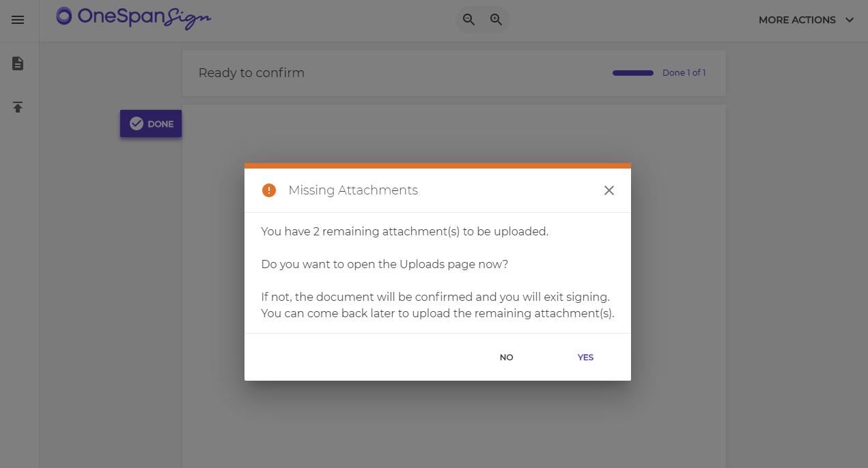Screen dimensions: 868x468
Task: Click the Missing Attachments dialog title
Action: [353, 190]
